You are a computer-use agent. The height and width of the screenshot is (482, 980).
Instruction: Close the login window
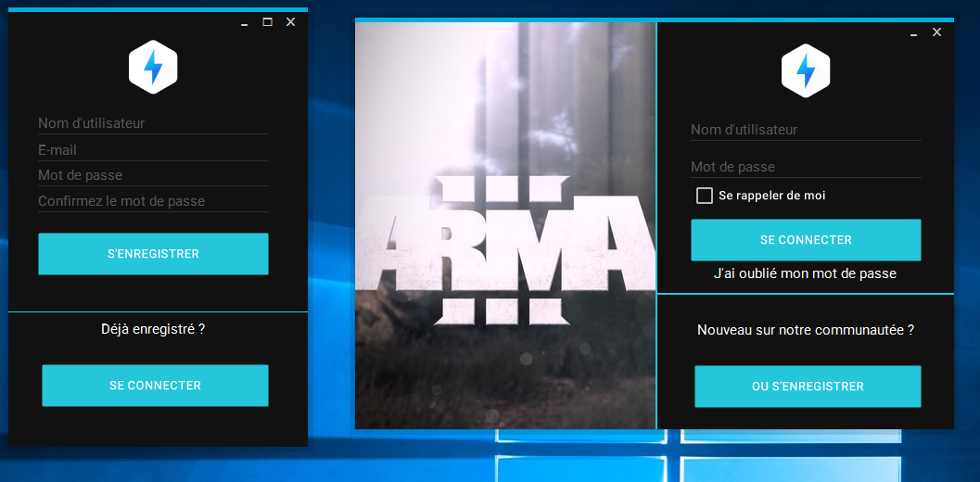tap(936, 32)
